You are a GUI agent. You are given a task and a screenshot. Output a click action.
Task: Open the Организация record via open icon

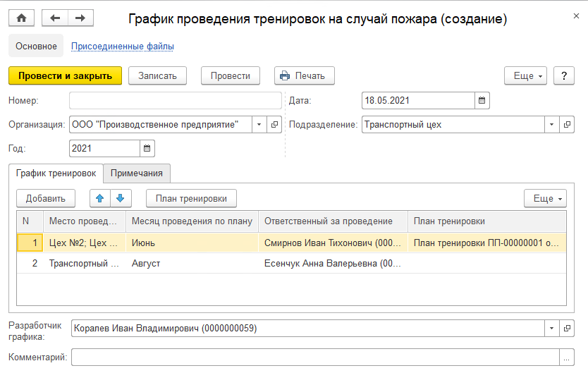pos(275,125)
